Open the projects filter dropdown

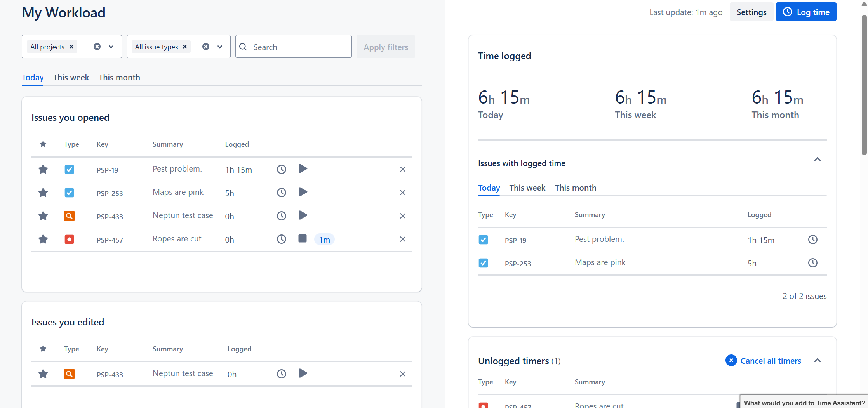tap(111, 47)
